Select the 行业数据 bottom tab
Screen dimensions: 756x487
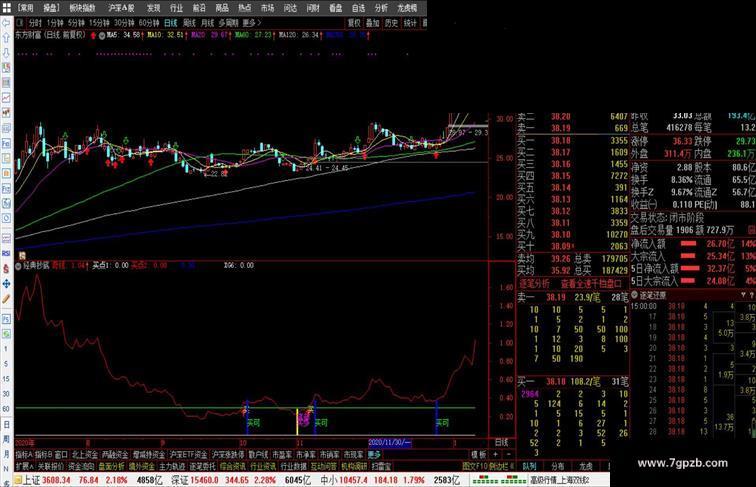point(294,466)
